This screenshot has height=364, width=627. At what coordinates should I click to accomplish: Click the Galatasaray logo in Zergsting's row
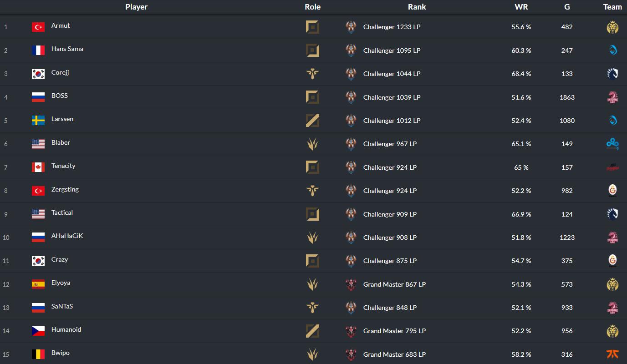[x=612, y=191]
